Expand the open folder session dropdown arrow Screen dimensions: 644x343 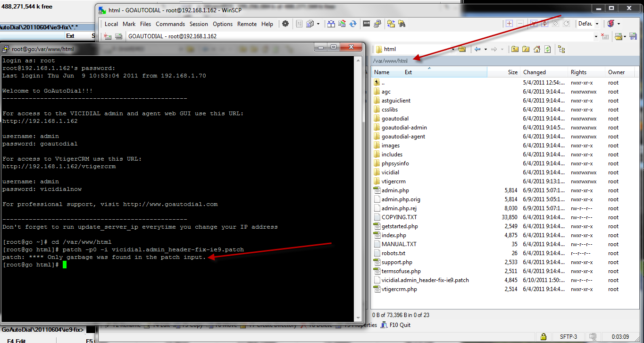click(x=625, y=36)
